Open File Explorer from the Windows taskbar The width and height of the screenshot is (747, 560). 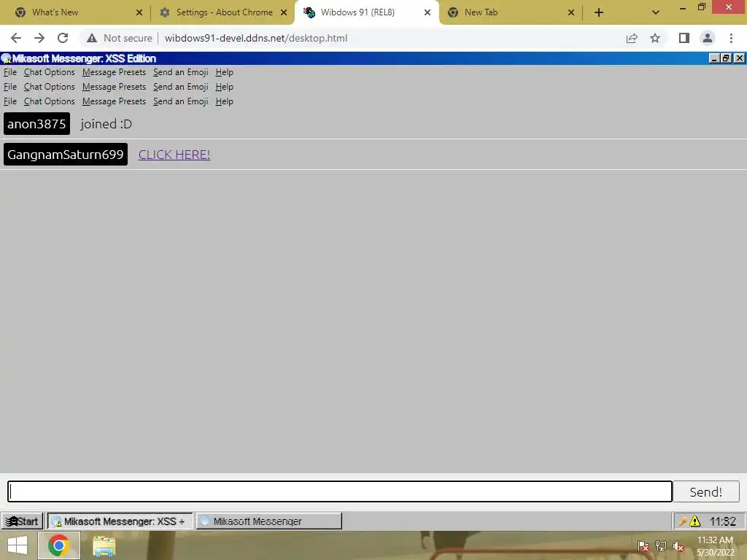pos(104,546)
